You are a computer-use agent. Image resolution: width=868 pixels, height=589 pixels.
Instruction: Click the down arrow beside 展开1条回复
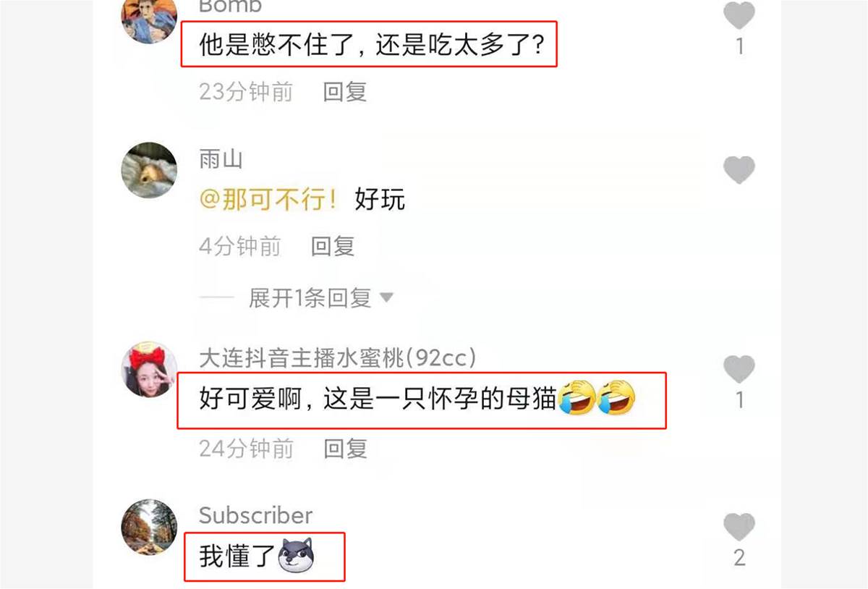coord(386,297)
